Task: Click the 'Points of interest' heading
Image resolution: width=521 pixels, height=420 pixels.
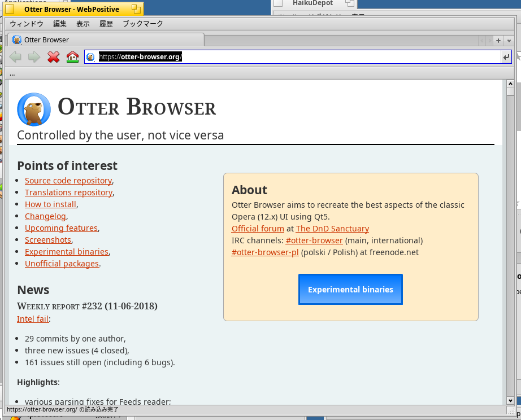Action: [67, 165]
